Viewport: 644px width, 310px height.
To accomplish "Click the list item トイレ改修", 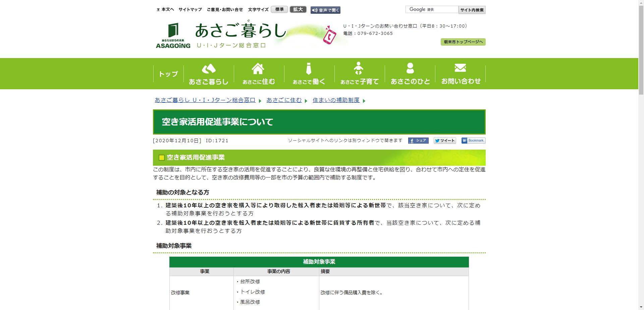I will [x=253, y=292].
